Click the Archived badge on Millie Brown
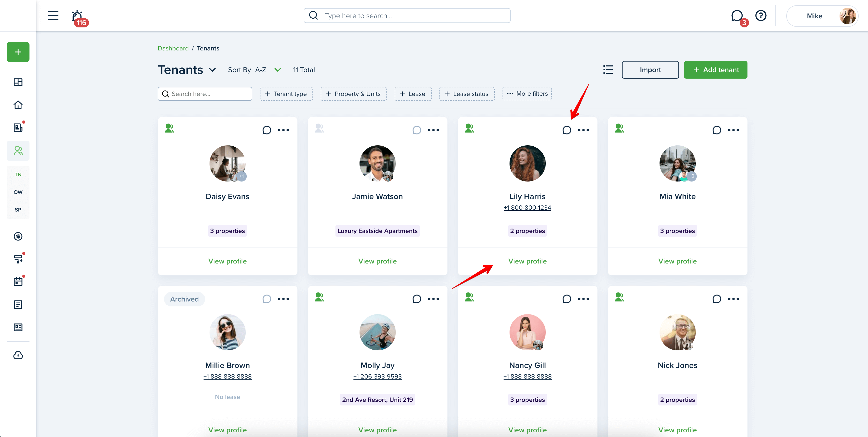Screen dimensions: 868x437 click(184, 299)
